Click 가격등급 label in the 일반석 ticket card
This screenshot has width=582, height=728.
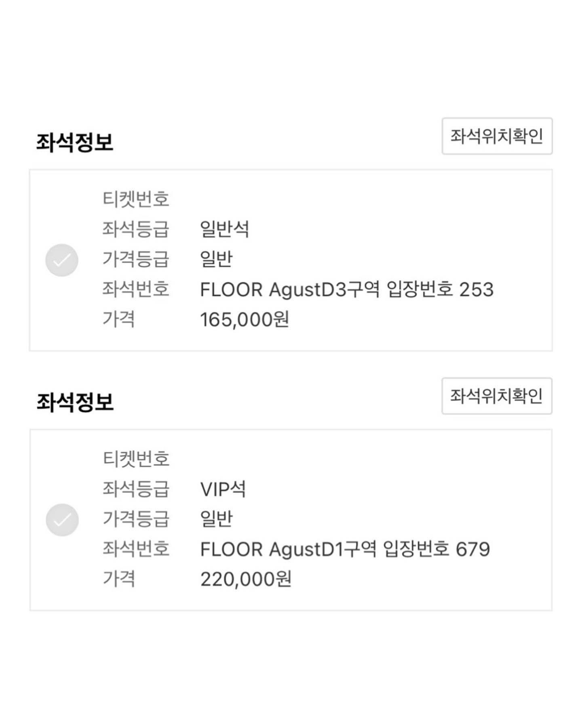point(136,259)
